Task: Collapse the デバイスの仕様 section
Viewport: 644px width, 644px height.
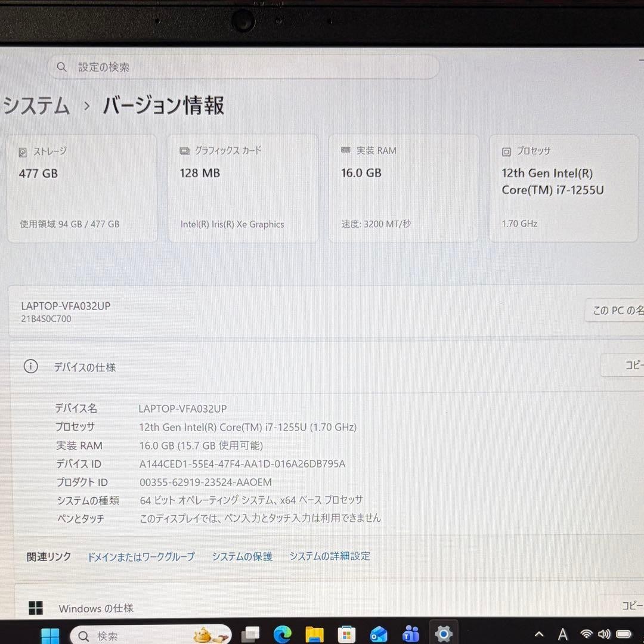Action: (x=327, y=366)
